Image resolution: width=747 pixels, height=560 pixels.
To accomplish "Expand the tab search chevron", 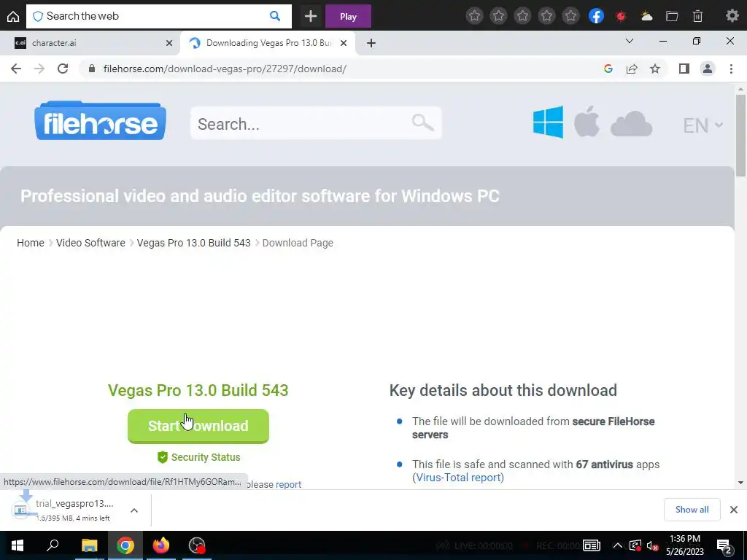I will (x=630, y=41).
